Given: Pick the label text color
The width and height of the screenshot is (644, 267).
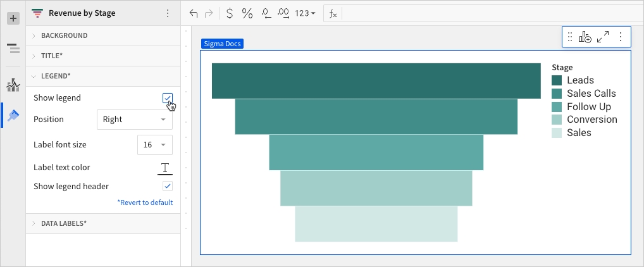Looking at the screenshot, I should pyautogui.click(x=164, y=168).
